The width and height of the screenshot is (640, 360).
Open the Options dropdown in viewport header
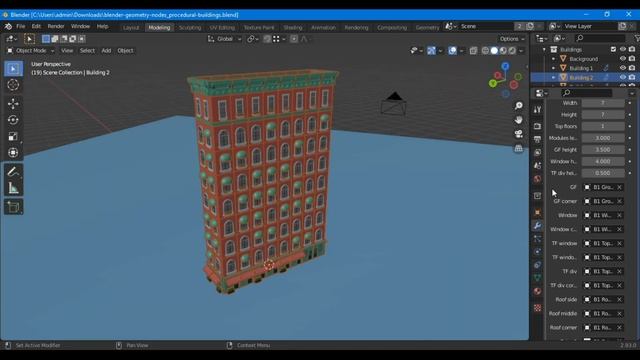tap(512, 39)
